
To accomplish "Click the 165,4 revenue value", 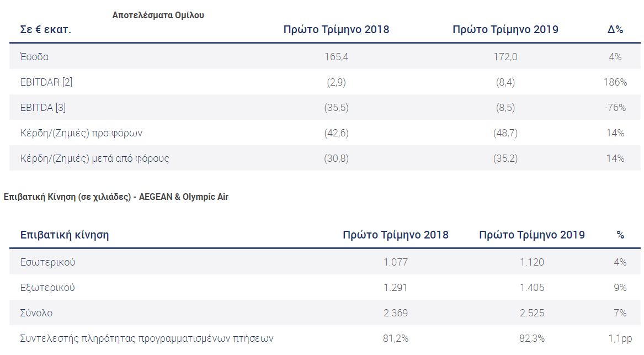I will [x=336, y=57].
